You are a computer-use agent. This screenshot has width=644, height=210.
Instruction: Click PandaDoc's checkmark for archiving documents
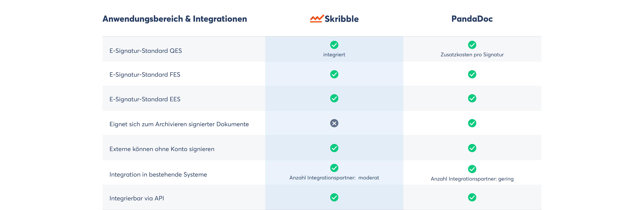coord(472,123)
